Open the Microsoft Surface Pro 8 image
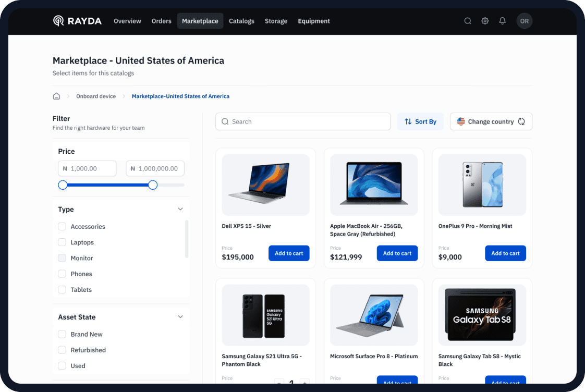Viewport: 585px width, 392px height. (374, 315)
